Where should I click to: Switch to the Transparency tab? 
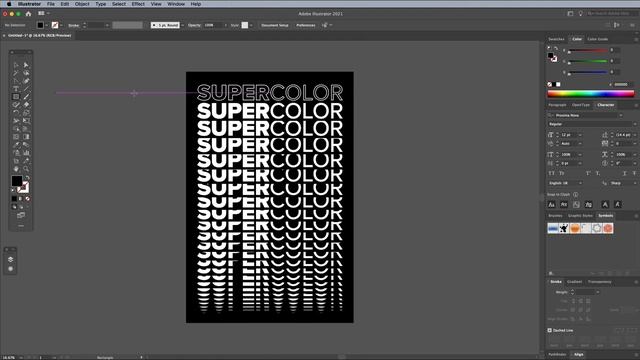click(x=600, y=282)
